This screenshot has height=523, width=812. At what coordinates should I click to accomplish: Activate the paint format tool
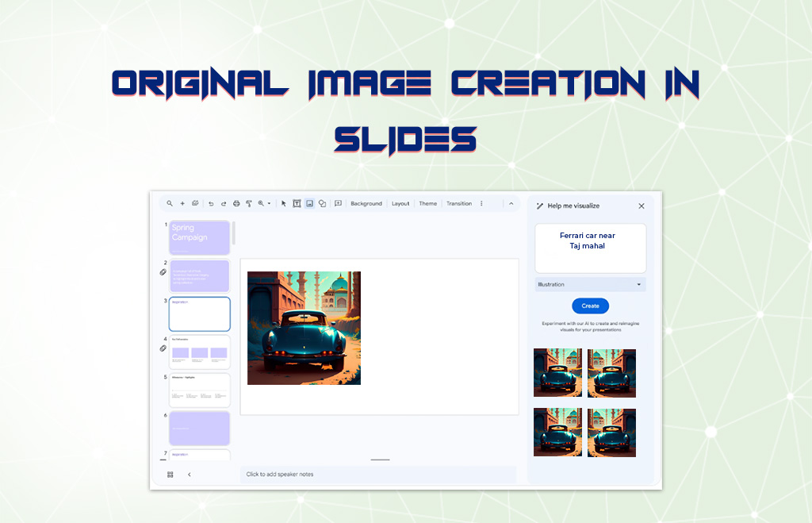(x=249, y=204)
